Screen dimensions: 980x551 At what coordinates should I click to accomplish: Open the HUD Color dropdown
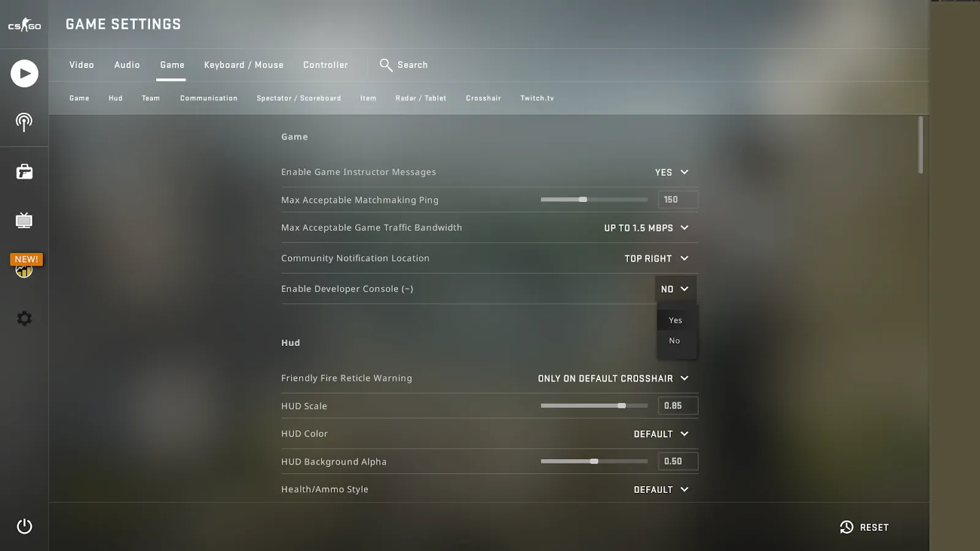(x=661, y=434)
